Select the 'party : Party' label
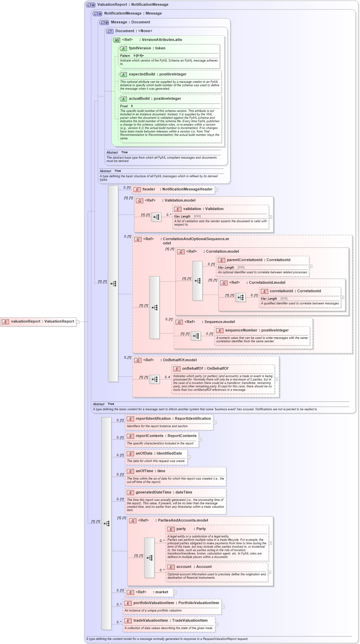Viewport: 360px width, 644px height. [x=191, y=529]
